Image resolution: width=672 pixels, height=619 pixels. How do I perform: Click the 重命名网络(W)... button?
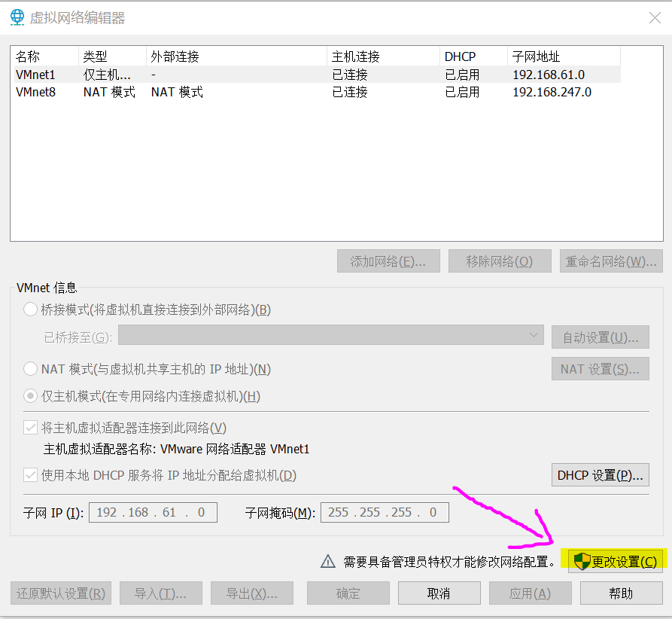pyautogui.click(x=611, y=261)
